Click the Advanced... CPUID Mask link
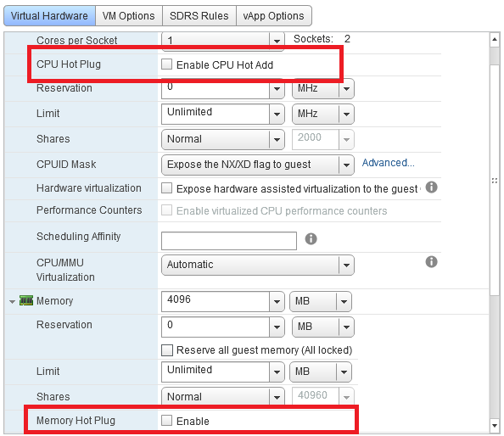This screenshot has width=504, height=436. 388,163
